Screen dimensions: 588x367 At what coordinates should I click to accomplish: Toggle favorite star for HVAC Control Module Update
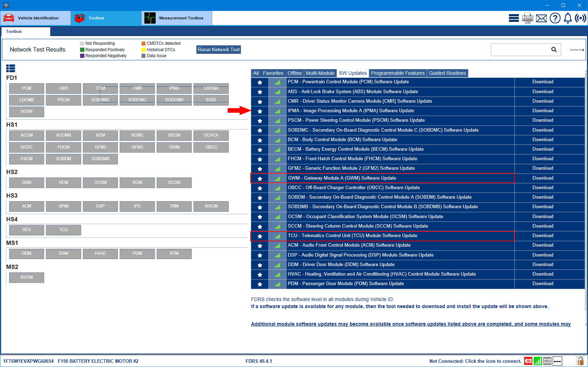coord(260,275)
